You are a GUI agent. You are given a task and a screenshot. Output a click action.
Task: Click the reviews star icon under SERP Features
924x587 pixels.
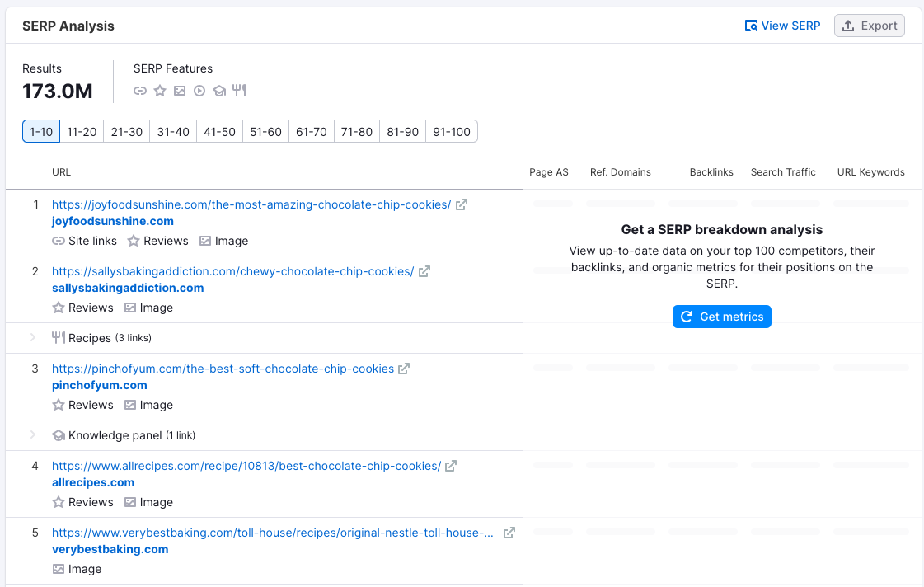point(160,91)
